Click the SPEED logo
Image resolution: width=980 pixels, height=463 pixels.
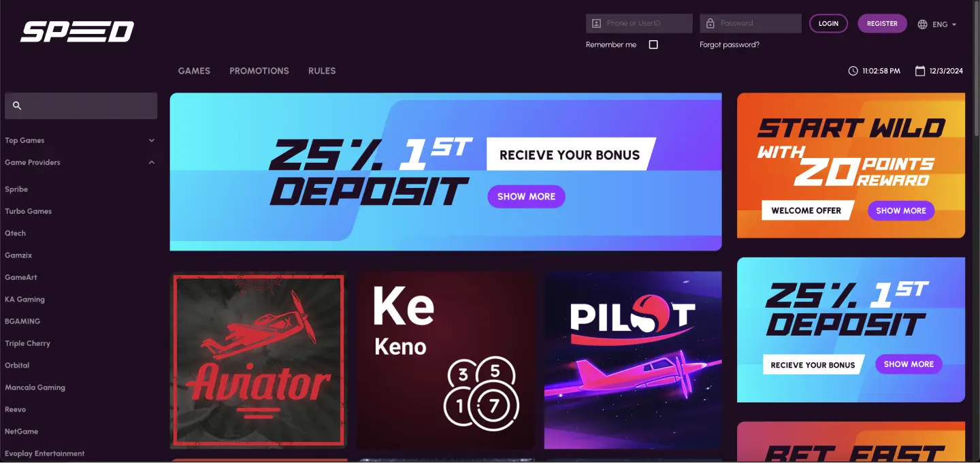(x=77, y=32)
